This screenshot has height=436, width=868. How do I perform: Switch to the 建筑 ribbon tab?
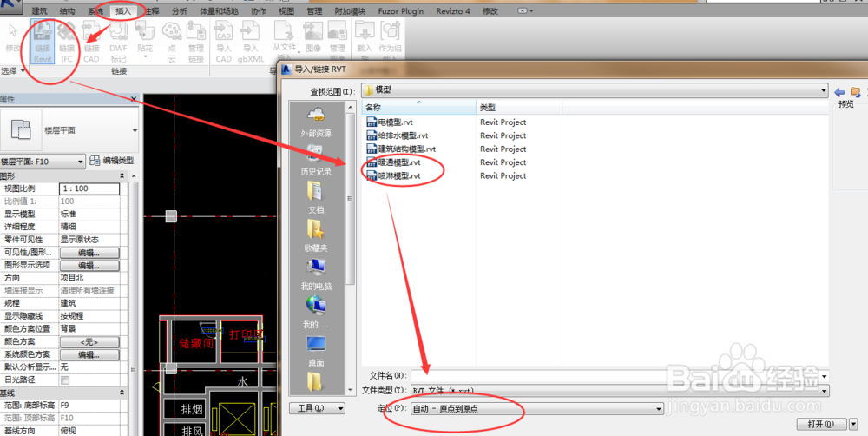click(39, 11)
